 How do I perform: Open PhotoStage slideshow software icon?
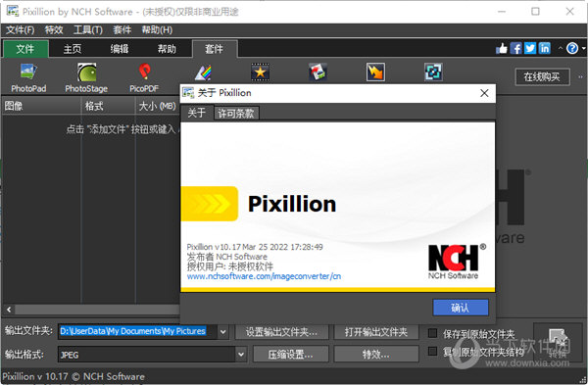pyautogui.click(x=86, y=78)
